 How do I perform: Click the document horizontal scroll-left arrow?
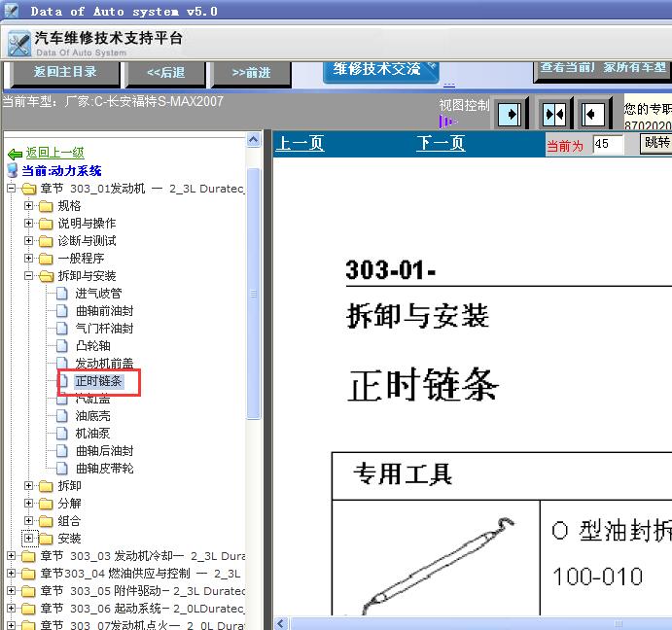click(x=281, y=623)
